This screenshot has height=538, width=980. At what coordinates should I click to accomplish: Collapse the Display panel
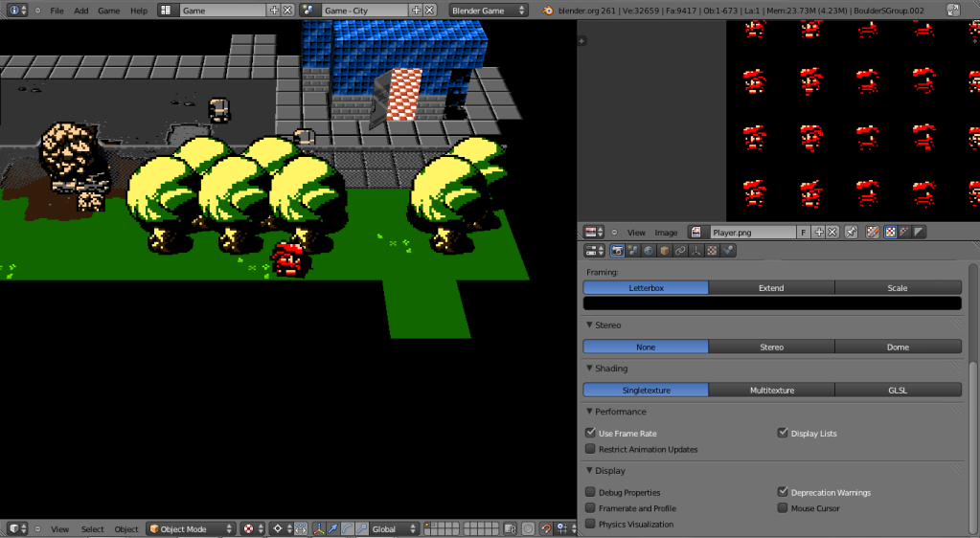point(589,471)
